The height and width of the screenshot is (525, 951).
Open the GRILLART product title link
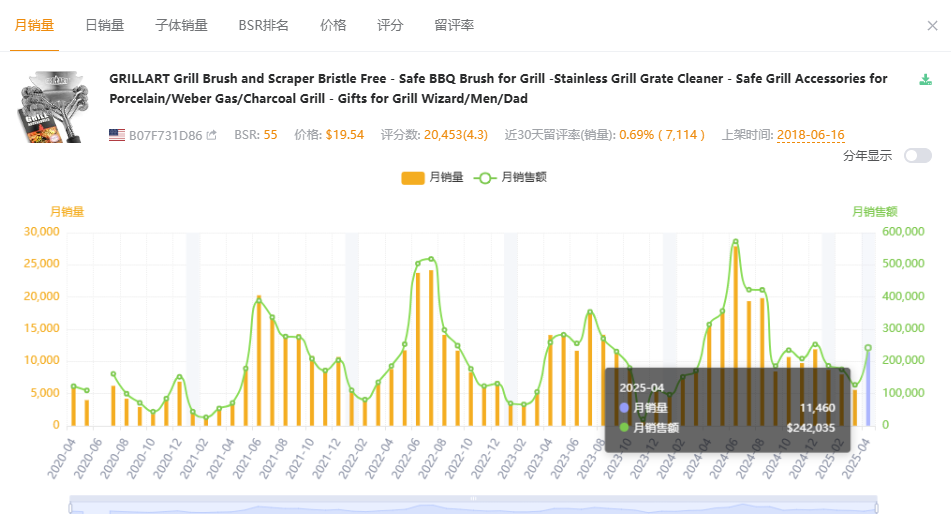tap(498, 89)
